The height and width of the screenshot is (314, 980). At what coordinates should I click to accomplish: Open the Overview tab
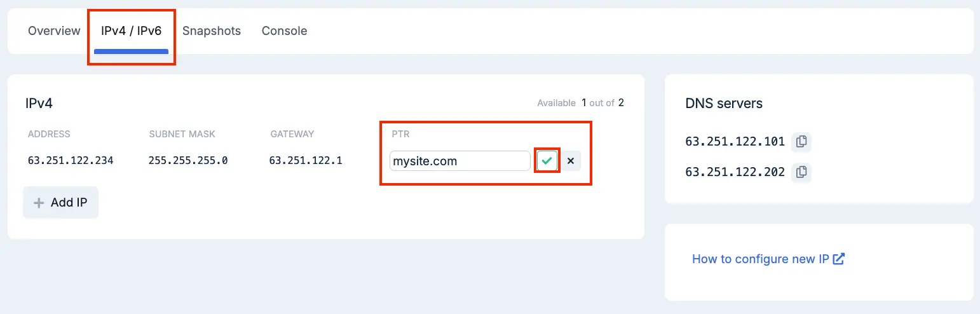54,31
